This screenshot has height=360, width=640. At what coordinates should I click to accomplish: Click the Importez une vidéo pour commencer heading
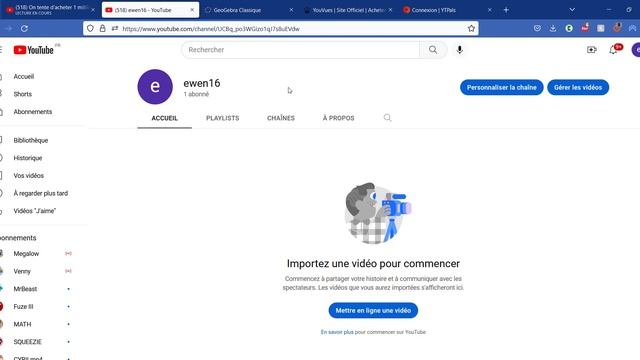click(x=373, y=264)
